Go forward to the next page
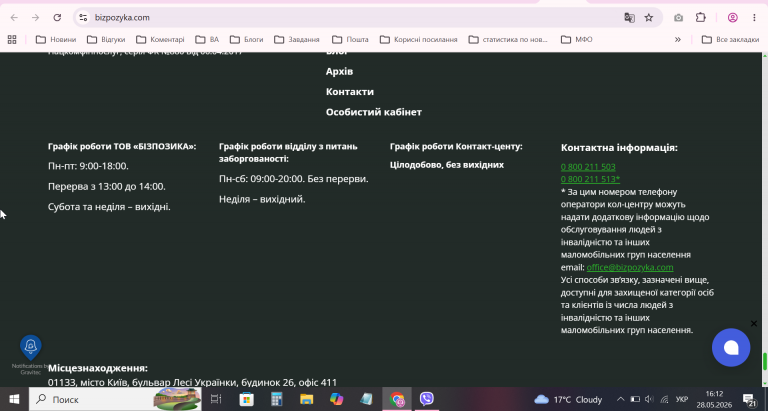The image size is (768, 411). point(35,18)
